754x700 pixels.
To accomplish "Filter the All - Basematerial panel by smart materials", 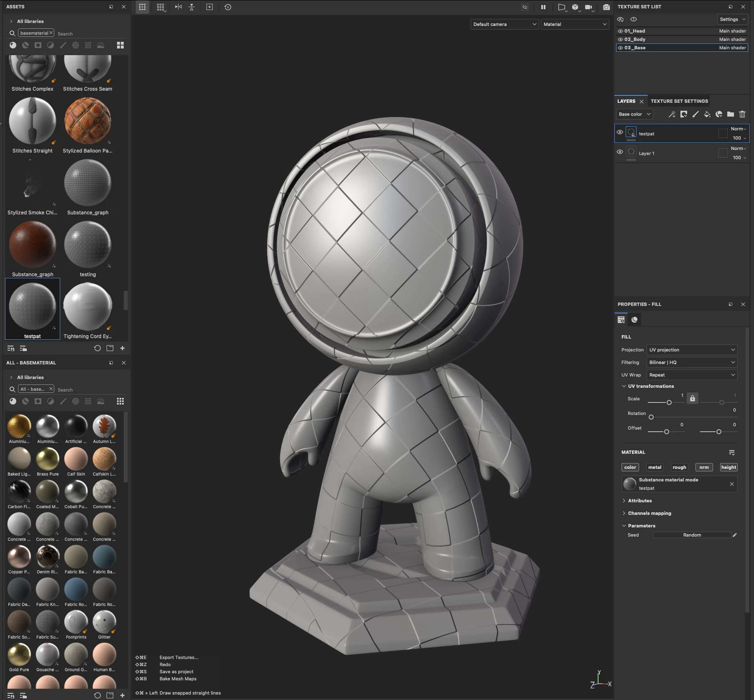I will point(25,401).
